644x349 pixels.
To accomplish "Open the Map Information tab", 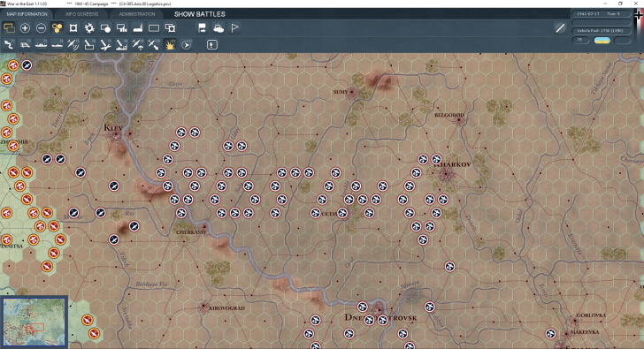I will coord(27,14).
